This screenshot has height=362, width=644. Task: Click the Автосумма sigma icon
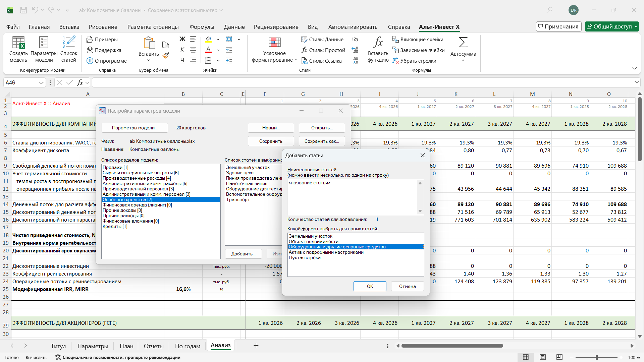click(x=463, y=43)
